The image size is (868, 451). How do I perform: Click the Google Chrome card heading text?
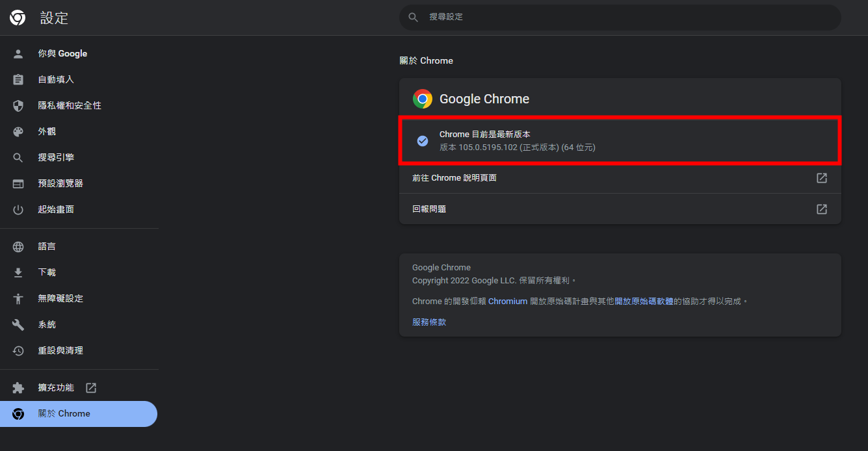(484, 99)
